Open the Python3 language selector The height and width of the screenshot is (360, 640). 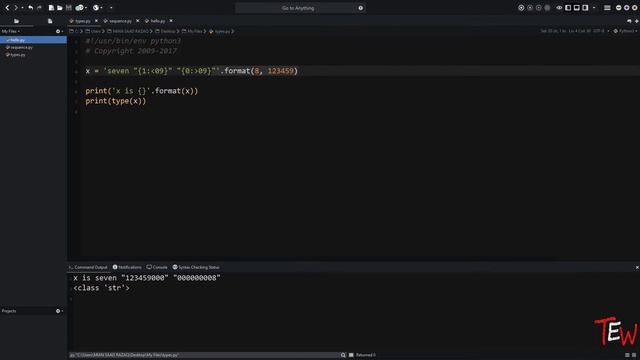[x=625, y=31]
